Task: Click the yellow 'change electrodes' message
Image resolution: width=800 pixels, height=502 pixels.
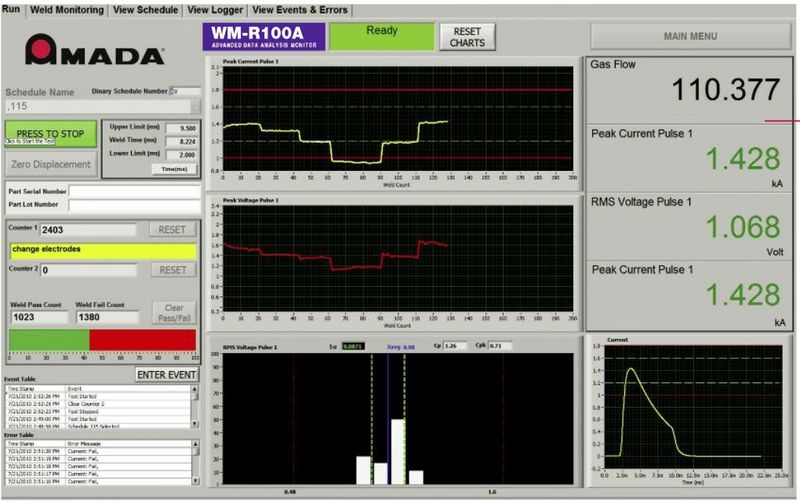Action: [103, 250]
